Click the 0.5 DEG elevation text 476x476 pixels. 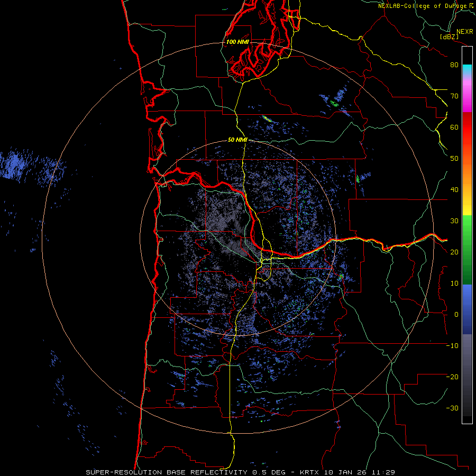coord(269,472)
